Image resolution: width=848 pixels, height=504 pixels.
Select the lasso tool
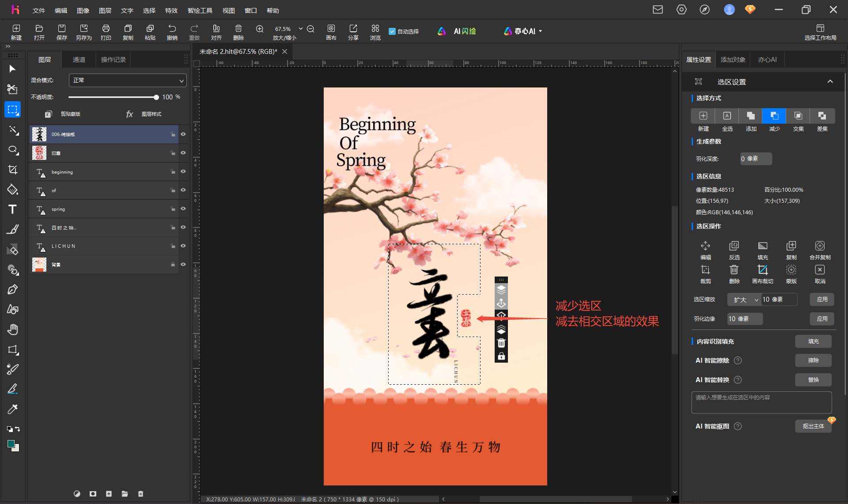12,150
